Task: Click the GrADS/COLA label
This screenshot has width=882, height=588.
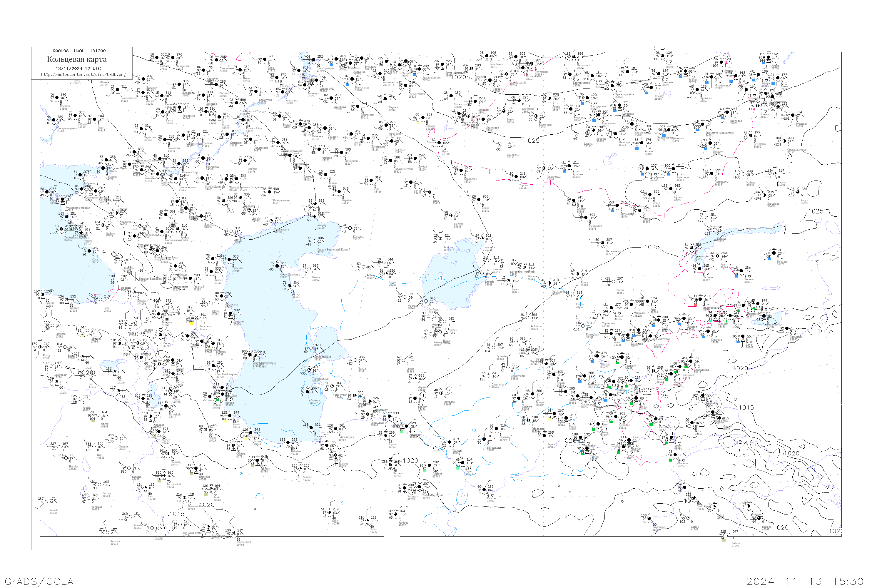Action: [39, 581]
